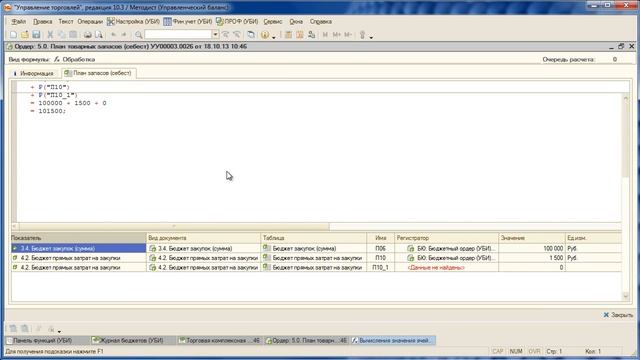This screenshot has width=640, height=360.
Task: Open the Сервис menu
Action: [273, 22]
